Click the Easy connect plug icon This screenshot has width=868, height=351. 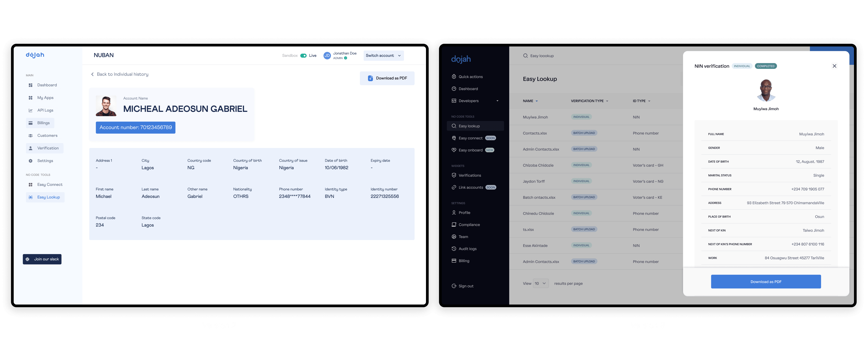point(454,138)
